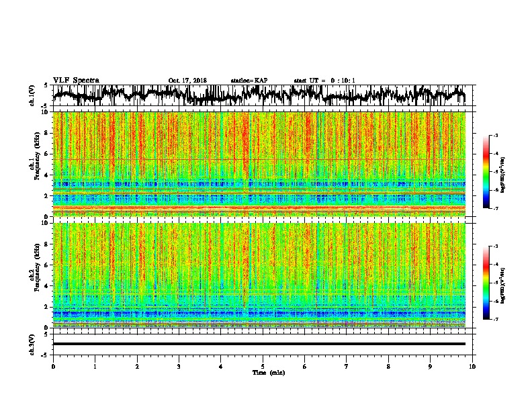Click the 5 minute tick on Time axis
The width and height of the screenshot is (532, 411).
point(263,367)
